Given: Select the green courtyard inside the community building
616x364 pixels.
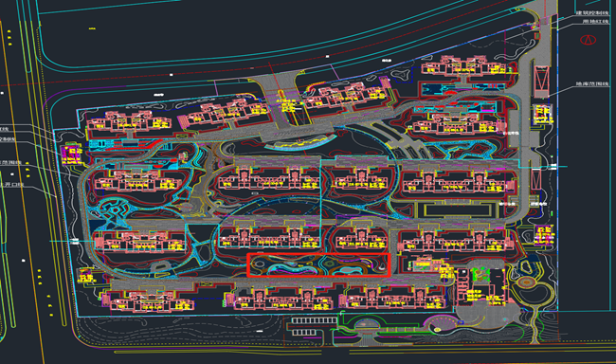Looking at the screenshot, I should (480, 273).
